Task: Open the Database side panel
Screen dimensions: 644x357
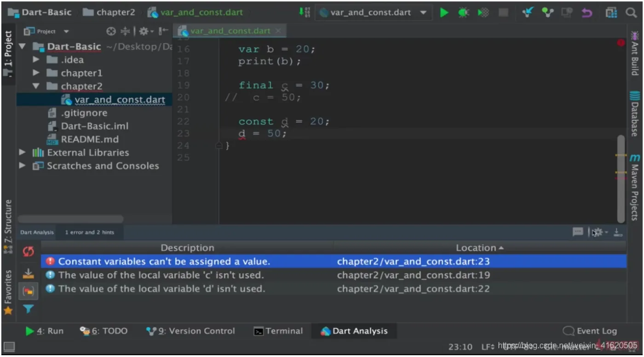Action: 635,114
